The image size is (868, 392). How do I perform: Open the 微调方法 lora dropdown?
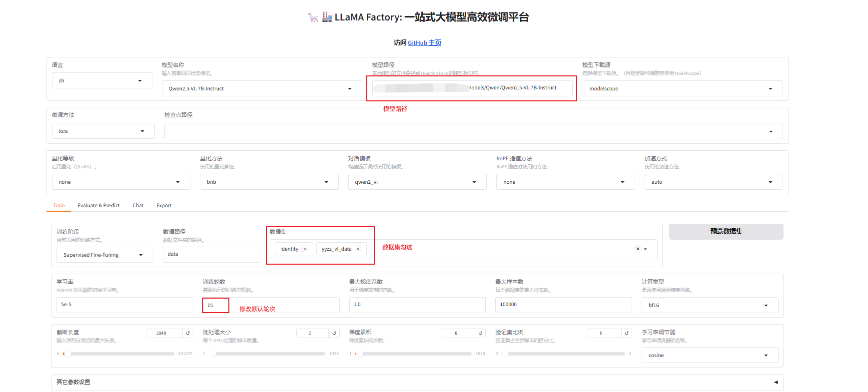pyautogui.click(x=103, y=131)
